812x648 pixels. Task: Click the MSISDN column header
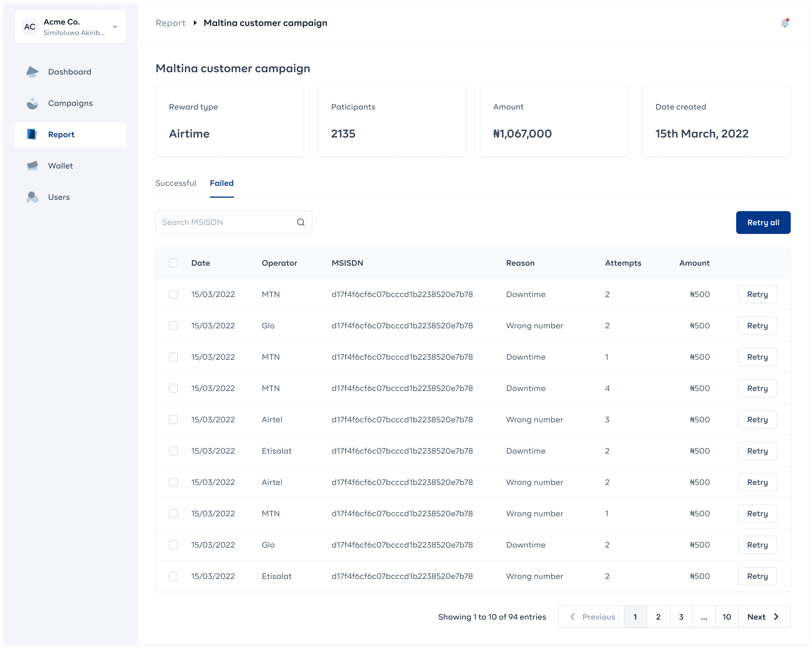tap(347, 263)
